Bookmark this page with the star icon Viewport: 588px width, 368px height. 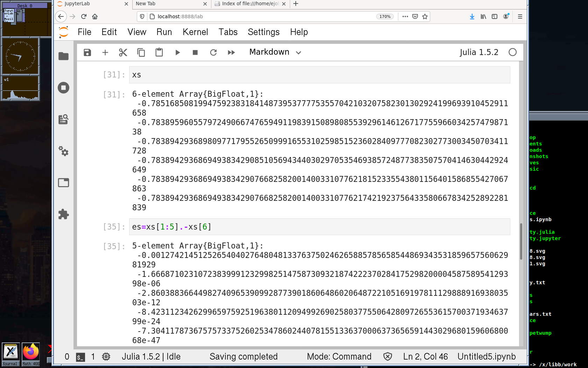pyautogui.click(x=425, y=16)
